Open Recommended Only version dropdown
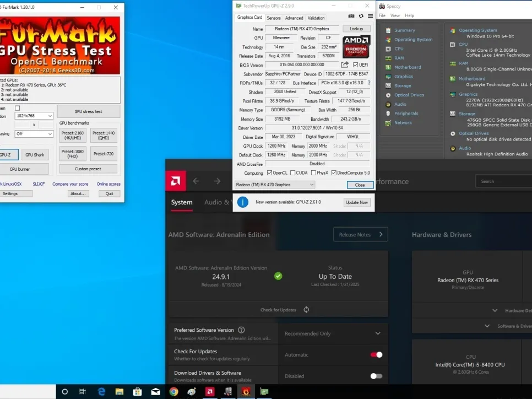The image size is (532, 399). (333, 333)
